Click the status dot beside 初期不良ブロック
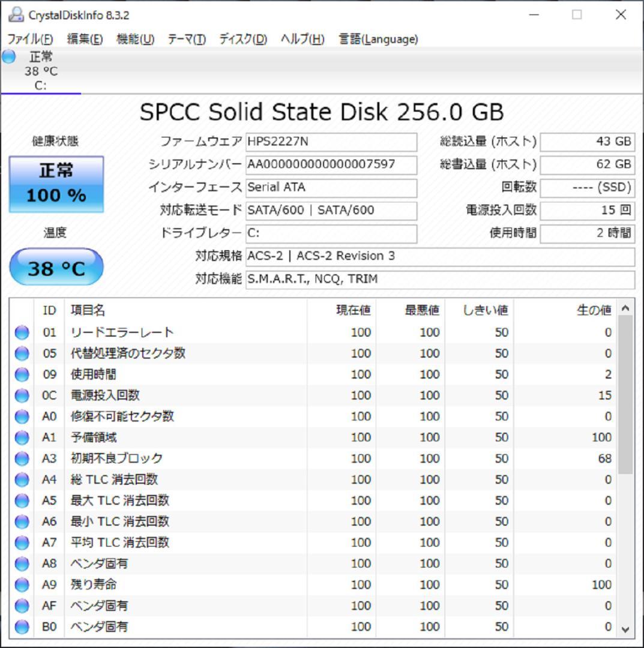Screen dimensions: 644x648 [x=21, y=458]
